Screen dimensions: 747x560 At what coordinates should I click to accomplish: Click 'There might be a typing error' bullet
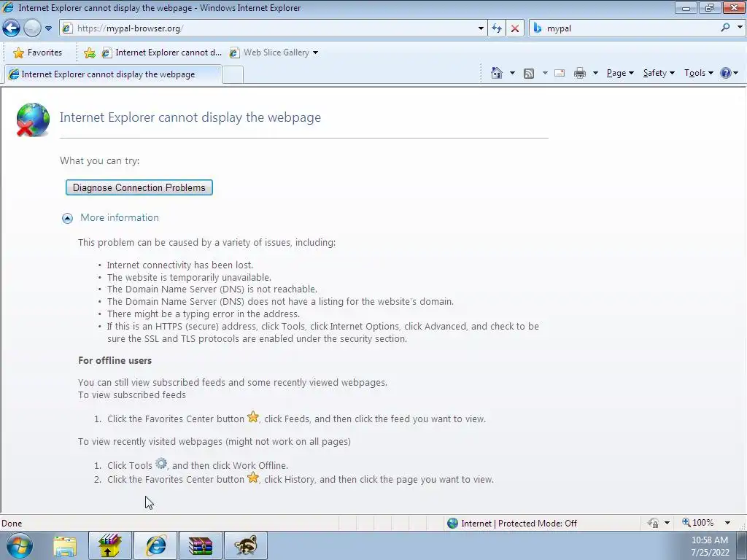[203, 314]
